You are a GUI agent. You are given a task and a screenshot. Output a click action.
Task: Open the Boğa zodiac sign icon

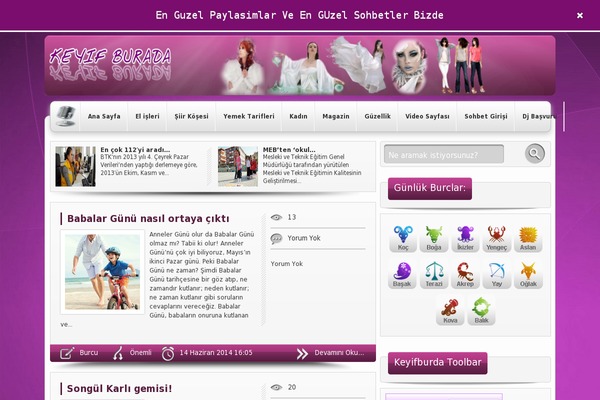(434, 238)
